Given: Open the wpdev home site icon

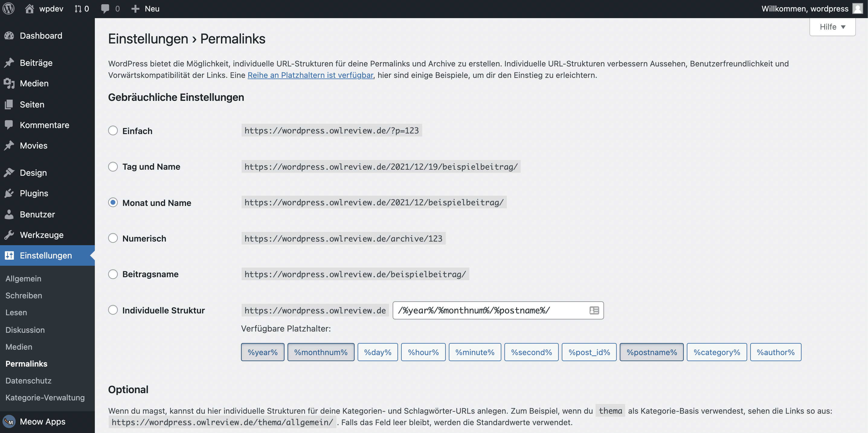Looking at the screenshot, I should (30, 8).
